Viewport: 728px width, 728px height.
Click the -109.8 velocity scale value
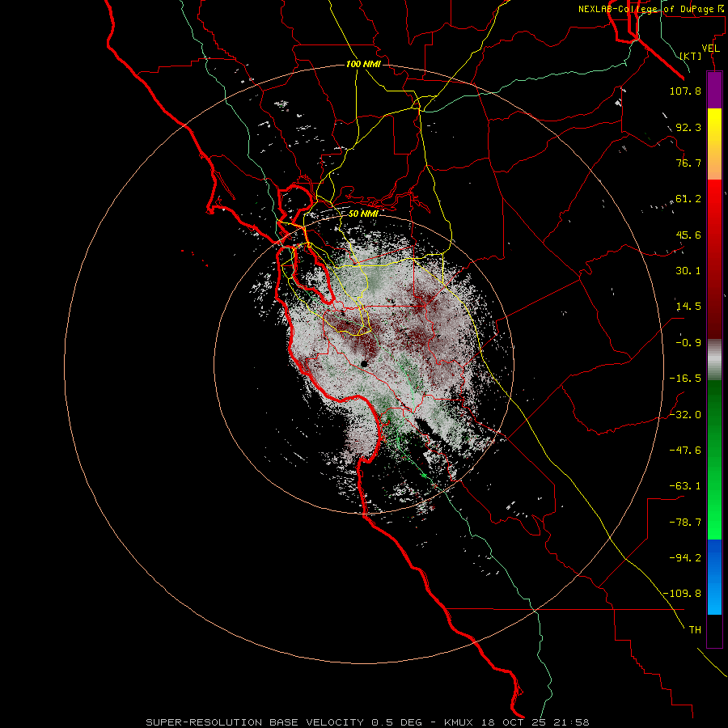(682, 594)
